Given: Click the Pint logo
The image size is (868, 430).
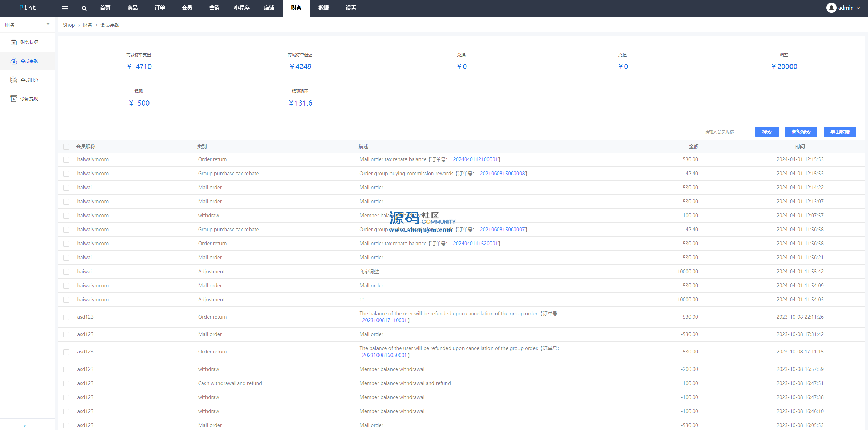Looking at the screenshot, I should tap(28, 8).
